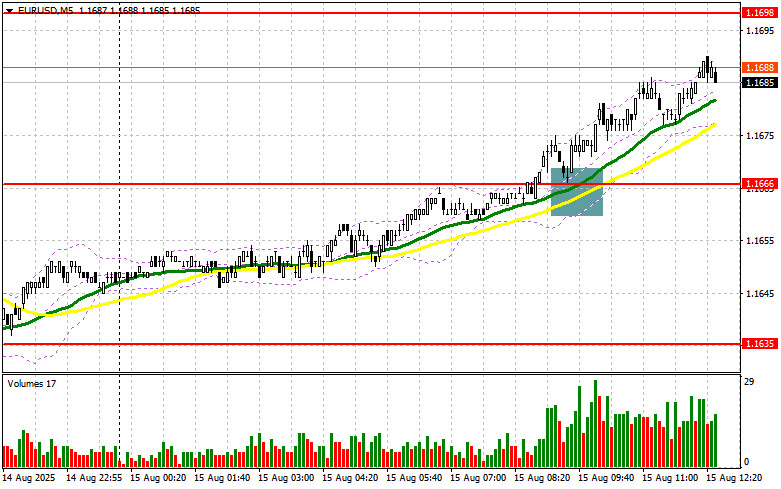Click the 1.1688 orange price label

[x=759, y=67]
